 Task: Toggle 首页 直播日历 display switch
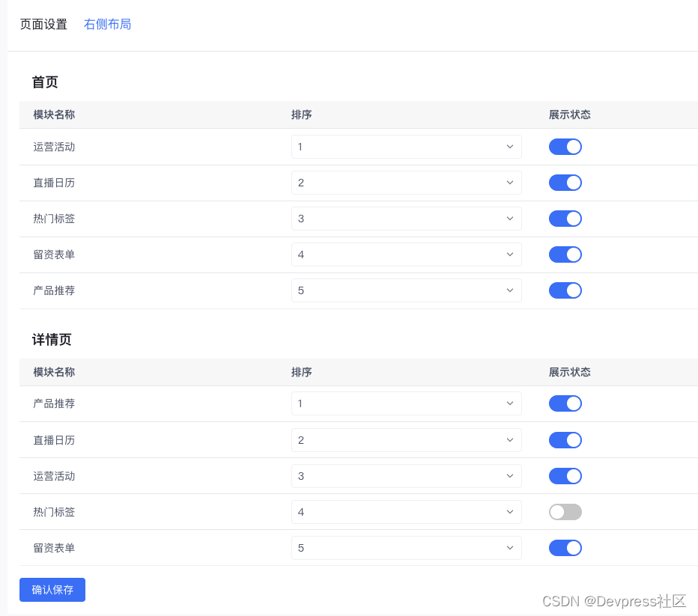click(x=565, y=183)
